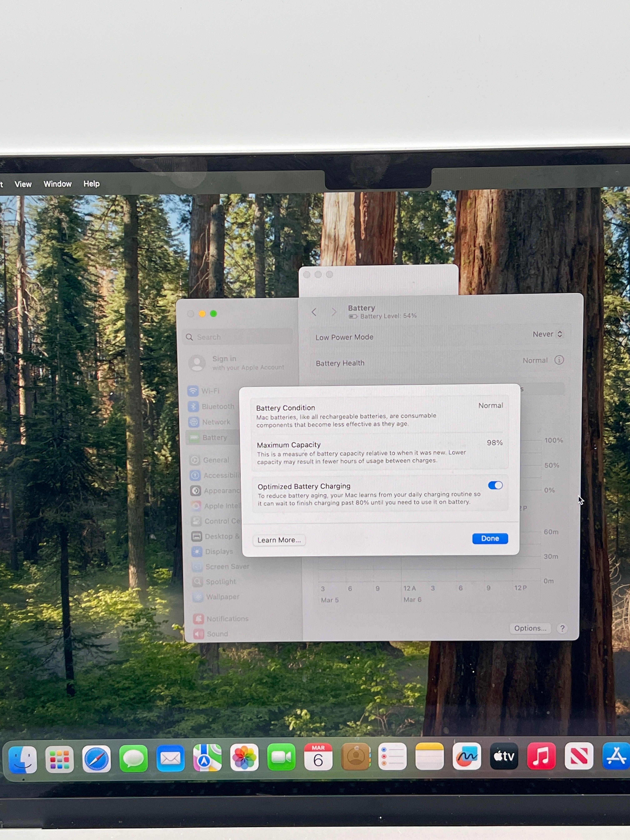Click the question mark help button
The height and width of the screenshot is (840, 630).
pyautogui.click(x=562, y=629)
